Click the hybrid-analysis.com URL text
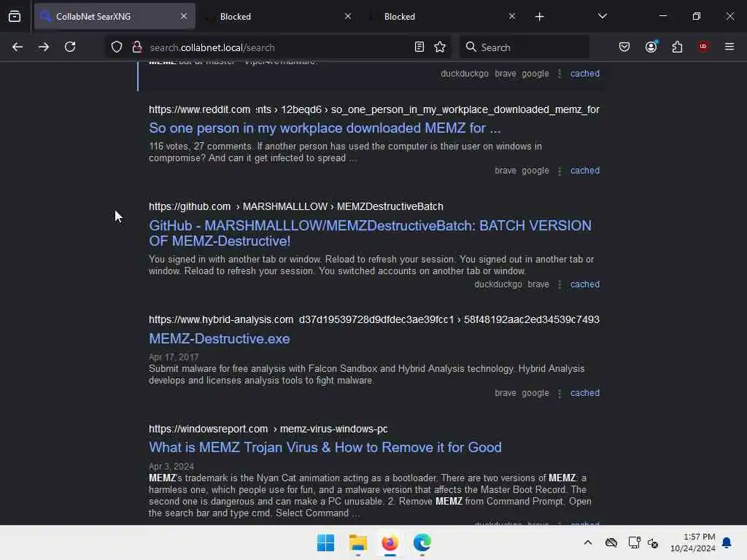Screen dimensions: 747x560 tap(374, 319)
